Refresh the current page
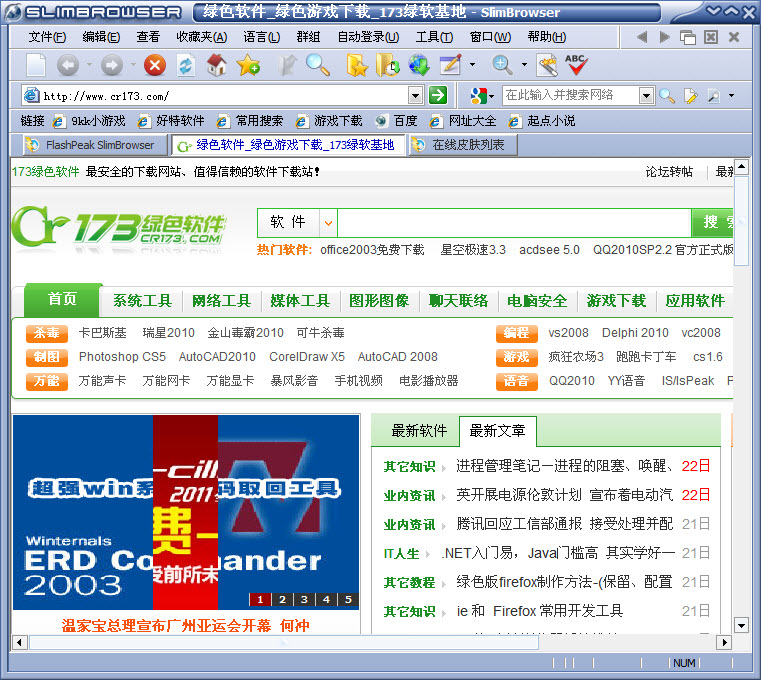This screenshot has height=680, width=761. point(185,65)
